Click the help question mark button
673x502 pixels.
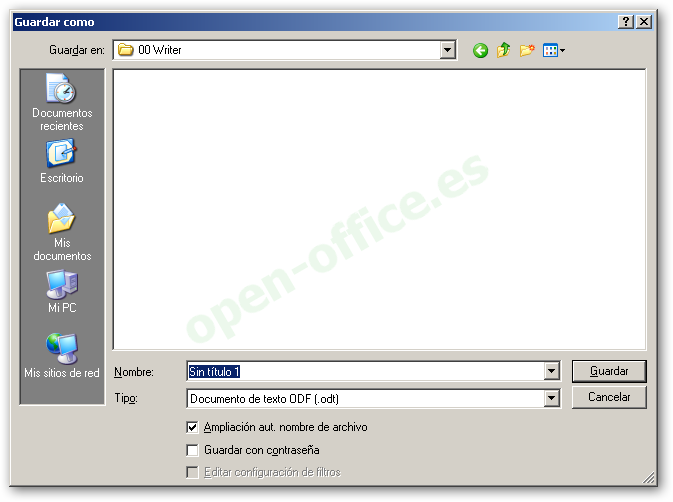click(x=626, y=22)
